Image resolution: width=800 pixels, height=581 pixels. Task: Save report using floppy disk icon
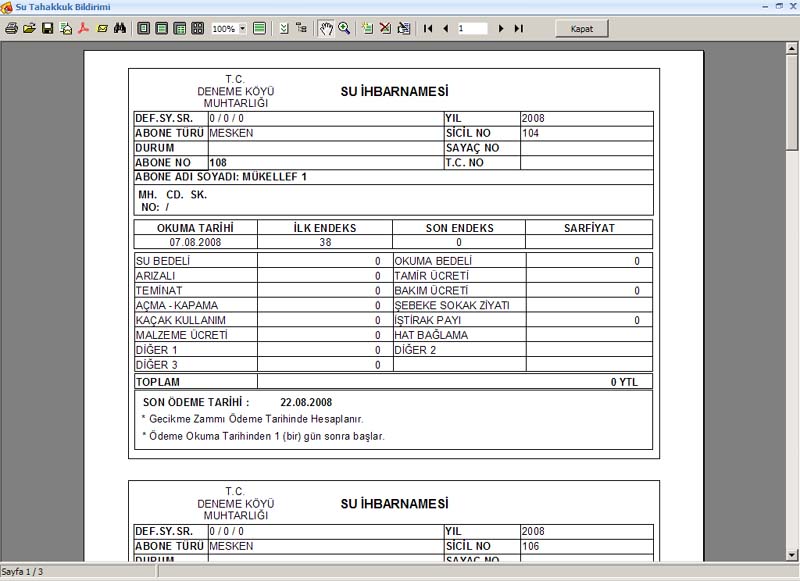(x=47, y=29)
